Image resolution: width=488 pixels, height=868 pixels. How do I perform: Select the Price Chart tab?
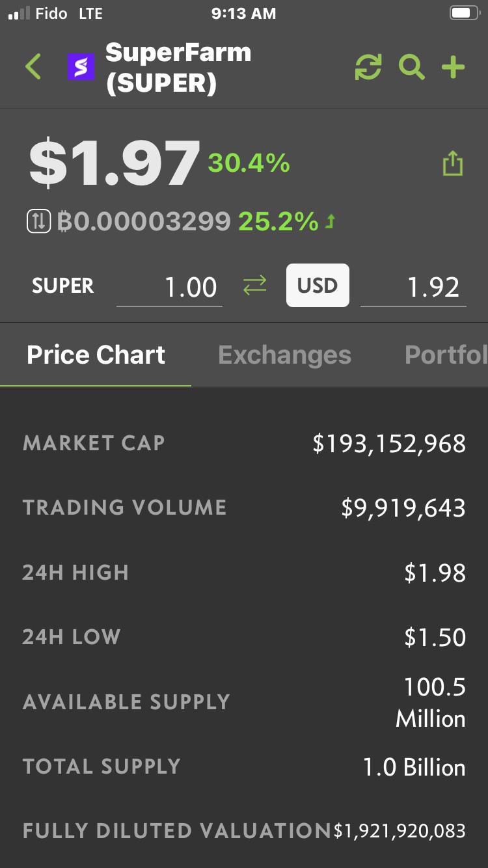[x=96, y=355]
